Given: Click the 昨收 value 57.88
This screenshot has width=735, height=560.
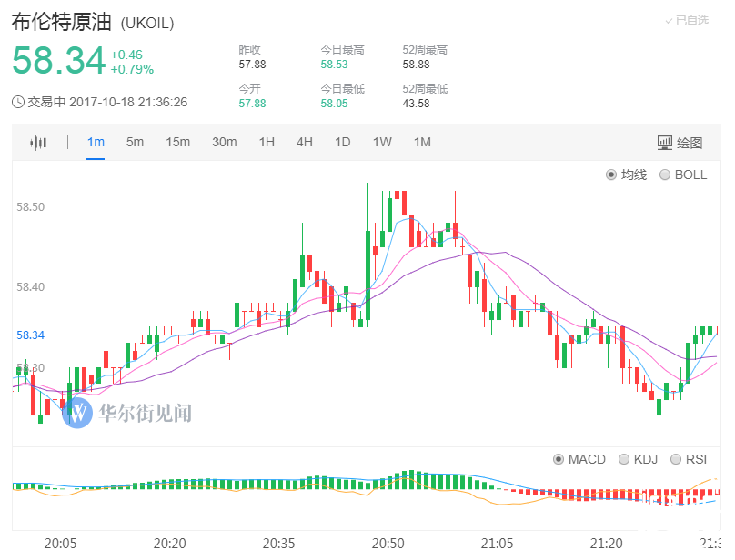Looking at the screenshot, I should coord(252,65).
